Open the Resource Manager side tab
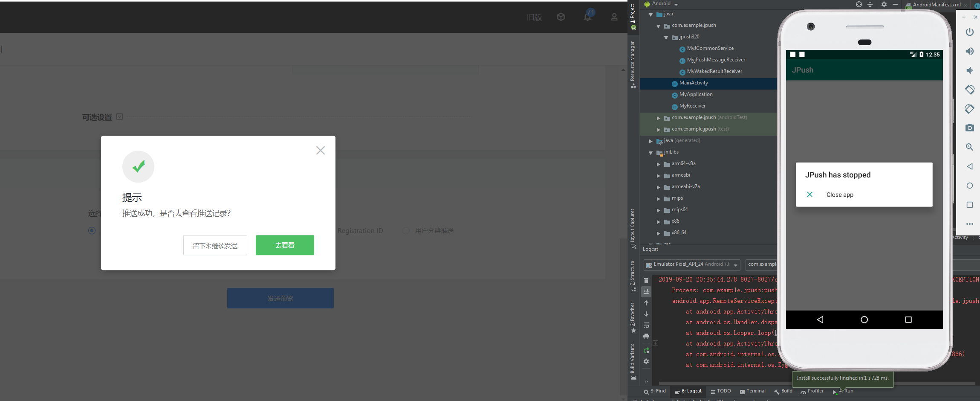 point(633,65)
